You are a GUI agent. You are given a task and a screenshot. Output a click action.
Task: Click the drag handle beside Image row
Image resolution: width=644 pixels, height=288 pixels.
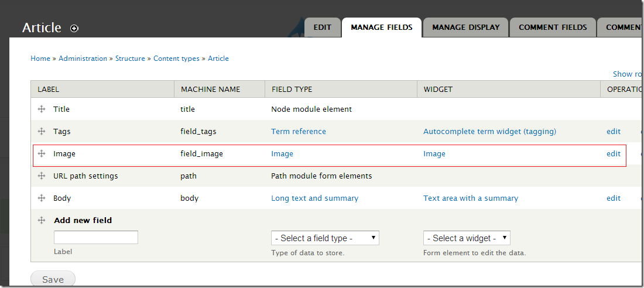pos(42,153)
